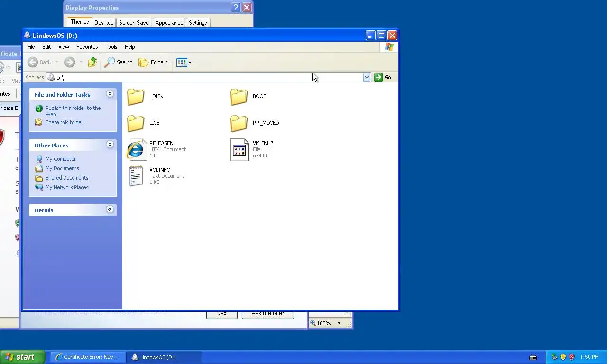The image size is (607, 364).
Task: Select the RR_MOVED folder
Action: tap(255, 123)
